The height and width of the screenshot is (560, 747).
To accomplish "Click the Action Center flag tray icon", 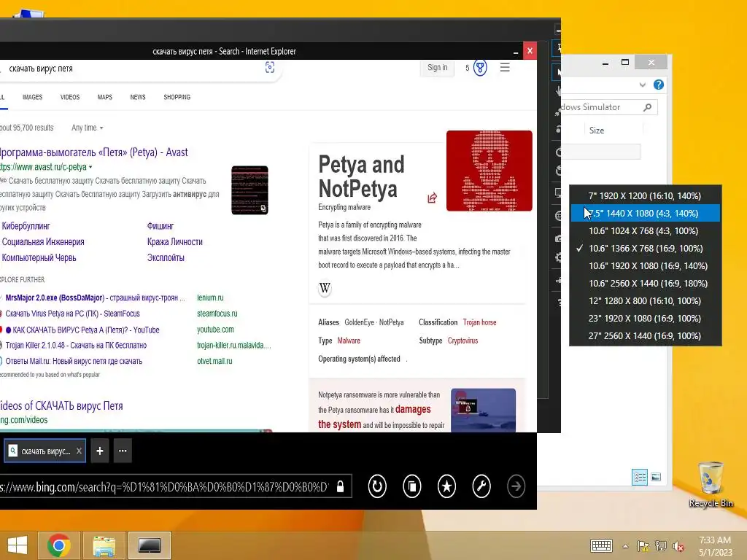I will tap(643, 546).
